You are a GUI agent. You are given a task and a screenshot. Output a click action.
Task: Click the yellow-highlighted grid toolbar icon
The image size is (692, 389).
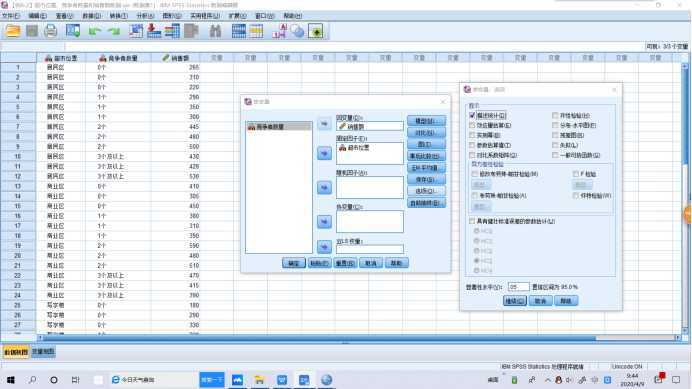coord(256,31)
